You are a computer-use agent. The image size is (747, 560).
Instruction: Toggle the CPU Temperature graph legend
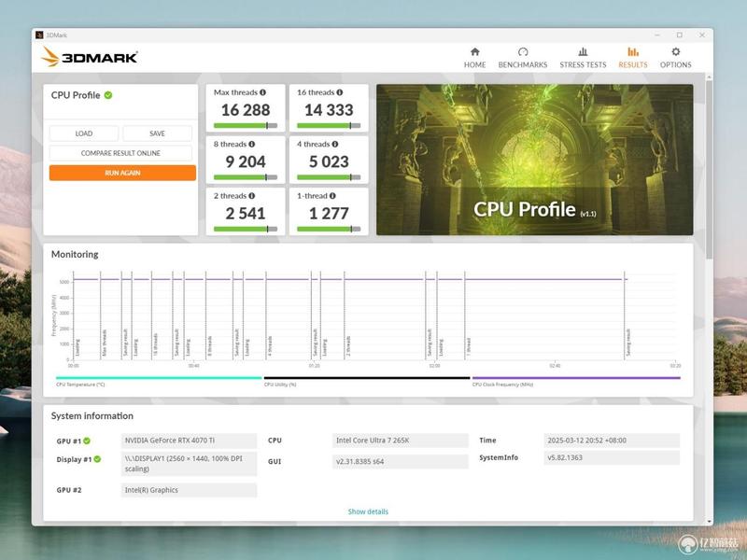click(x=159, y=381)
